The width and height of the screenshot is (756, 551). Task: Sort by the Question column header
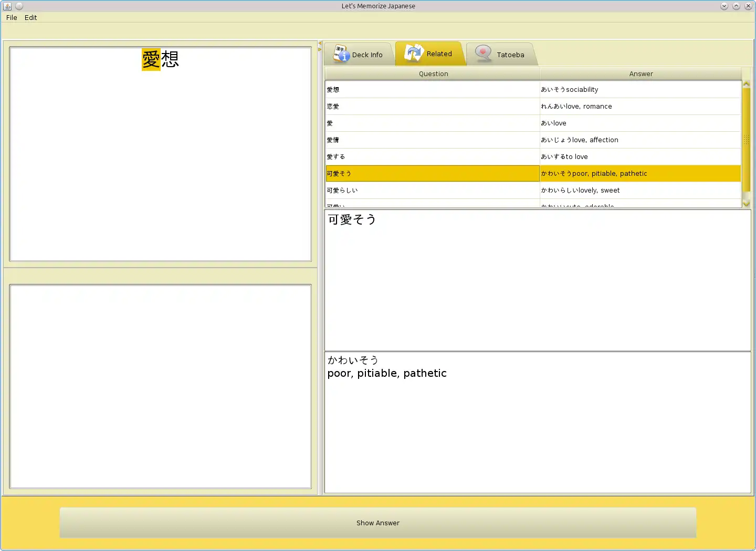click(x=433, y=74)
